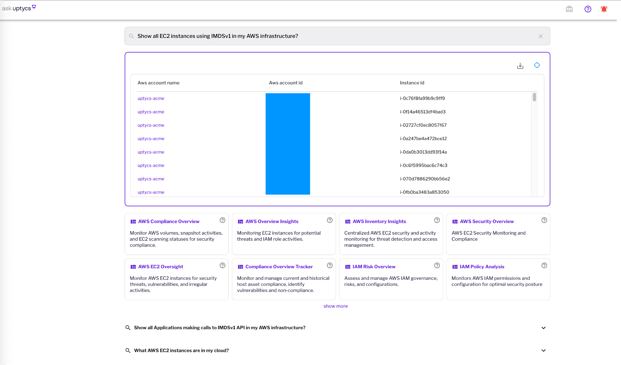Open uptycs-acme link in the i-0c6f row

[x=150, y=166]
